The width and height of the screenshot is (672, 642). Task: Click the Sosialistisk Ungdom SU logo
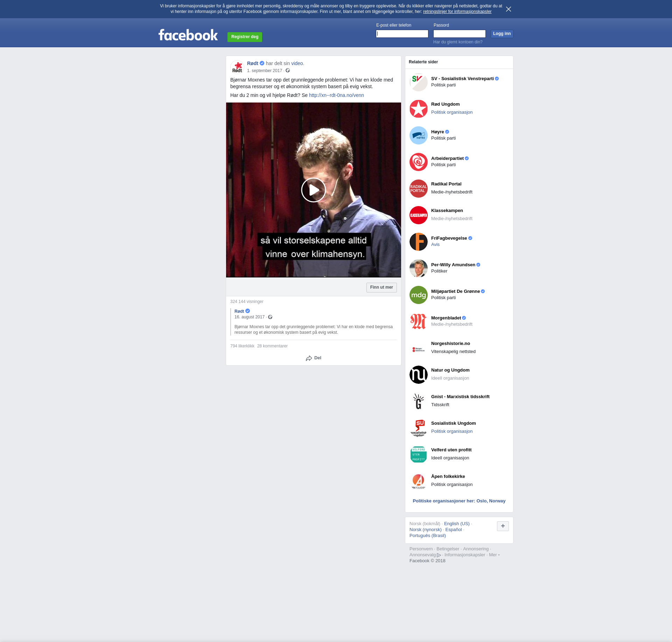click(419, 428)
